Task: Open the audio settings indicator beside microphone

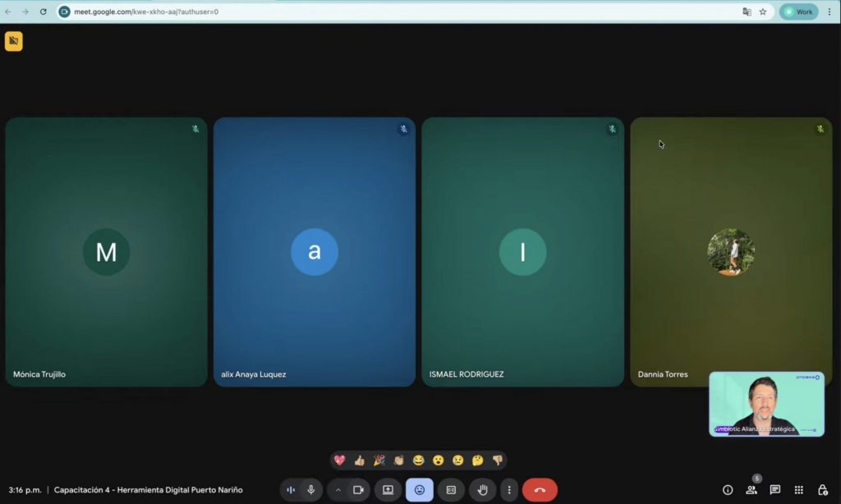Action: [291, 490]
